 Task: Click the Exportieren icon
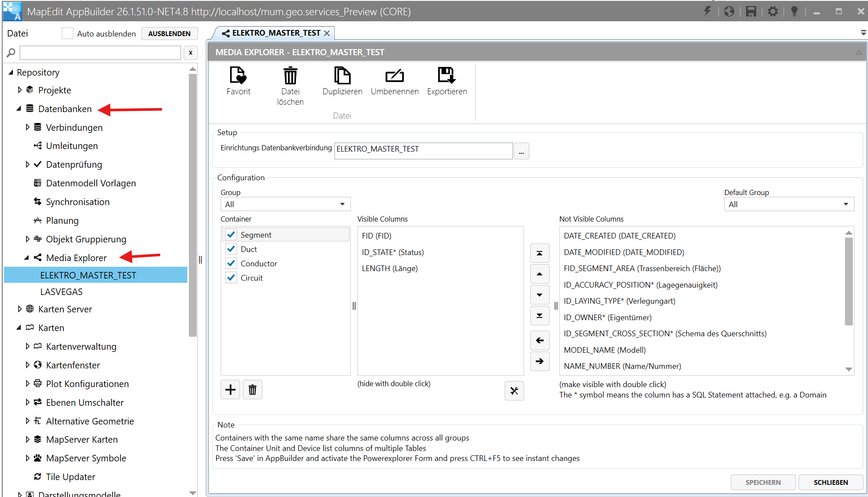click(446, 76)
